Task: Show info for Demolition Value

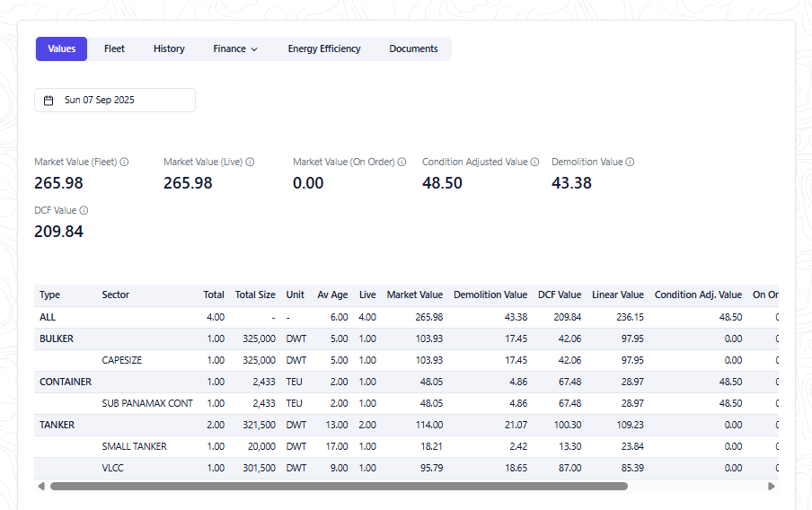Action: tap(630, 162)
